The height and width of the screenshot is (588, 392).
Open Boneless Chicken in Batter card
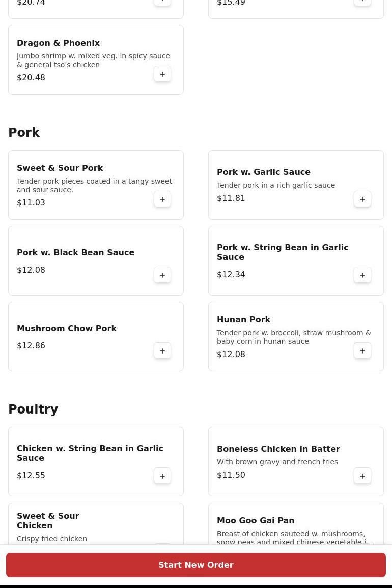285,461
